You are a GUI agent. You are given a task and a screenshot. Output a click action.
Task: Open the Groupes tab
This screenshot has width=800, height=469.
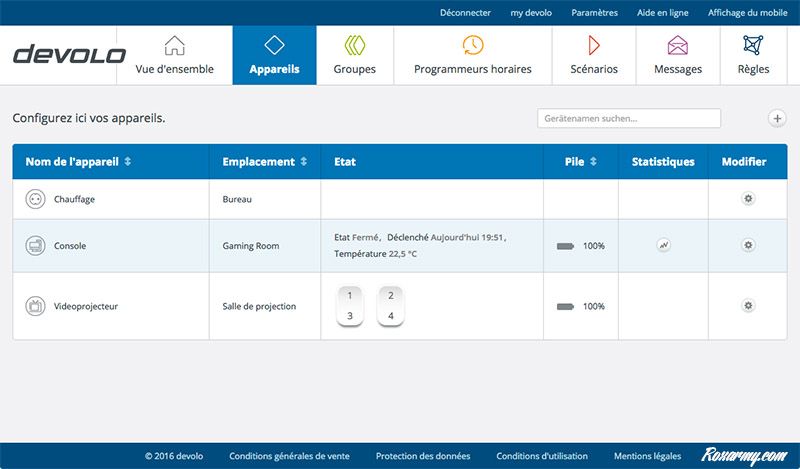click(x=354, y=55)
